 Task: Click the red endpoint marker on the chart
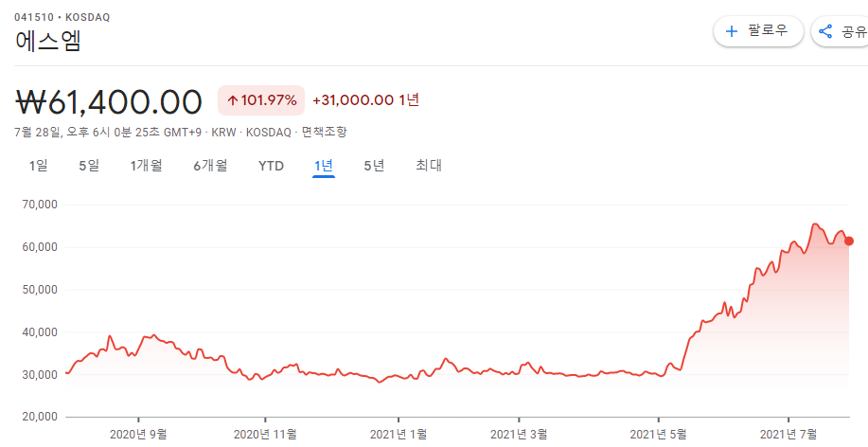(x=849, y=241)
